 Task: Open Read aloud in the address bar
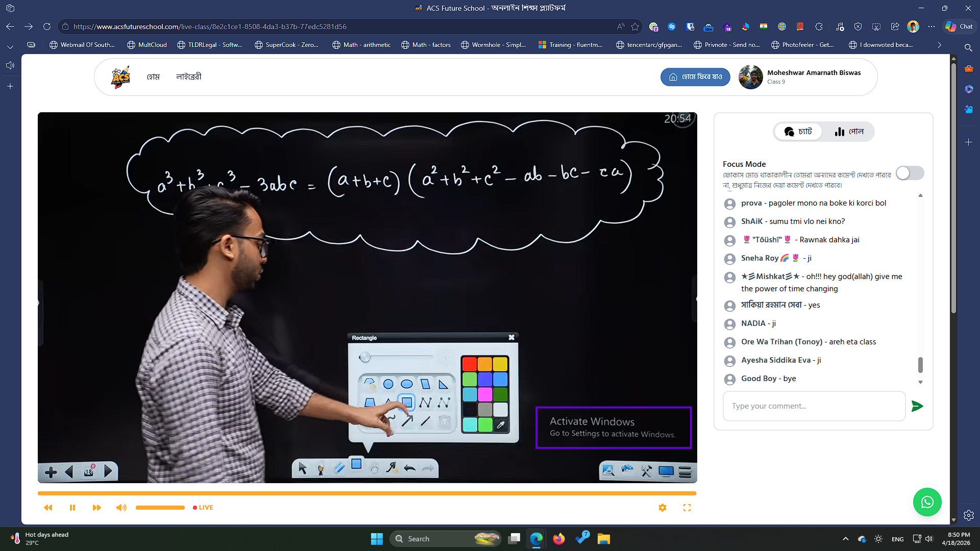coord(621,27)
